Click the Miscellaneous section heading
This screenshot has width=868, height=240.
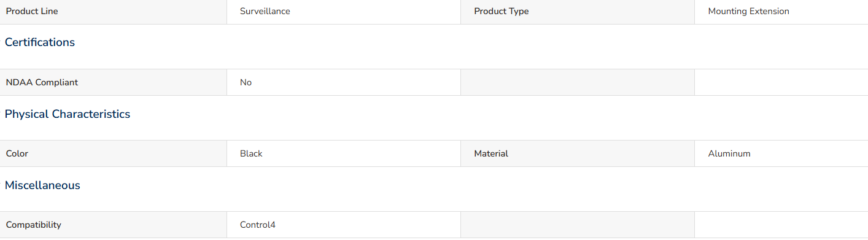(x=42, y=185)
